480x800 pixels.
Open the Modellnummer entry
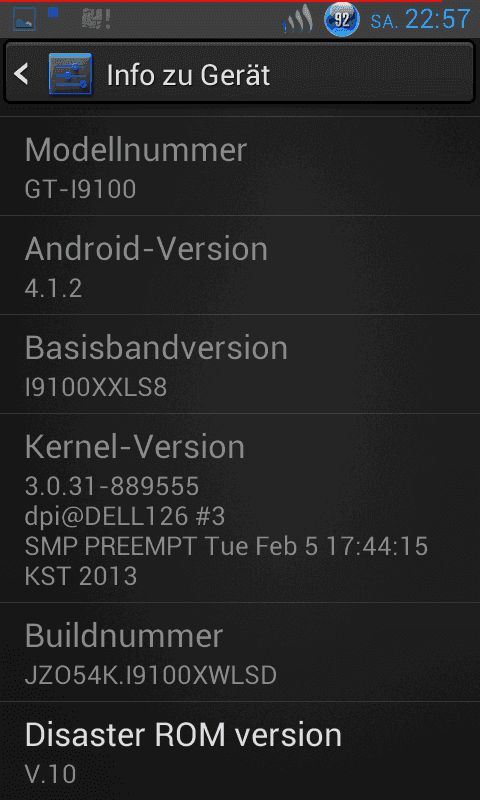[240, 166]
